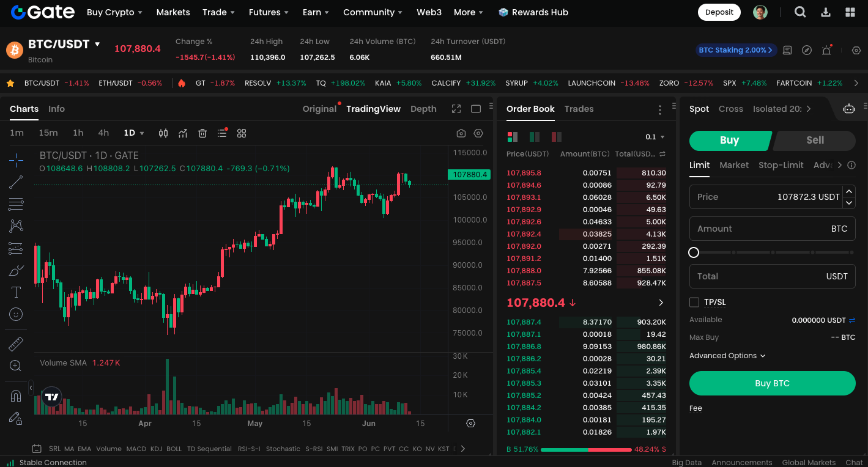
Task: Open the search magnifier in header
Action: click(800, 12)
